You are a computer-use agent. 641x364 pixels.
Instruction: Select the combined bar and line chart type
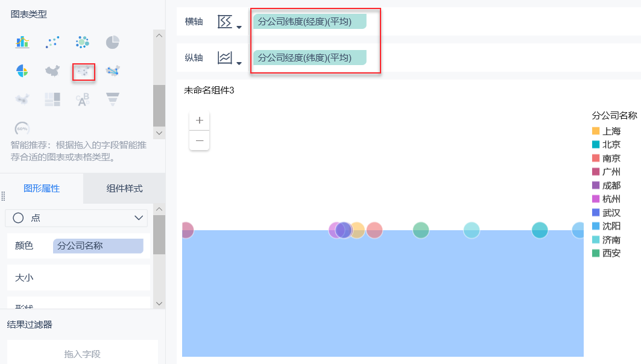tap(22, 42)
